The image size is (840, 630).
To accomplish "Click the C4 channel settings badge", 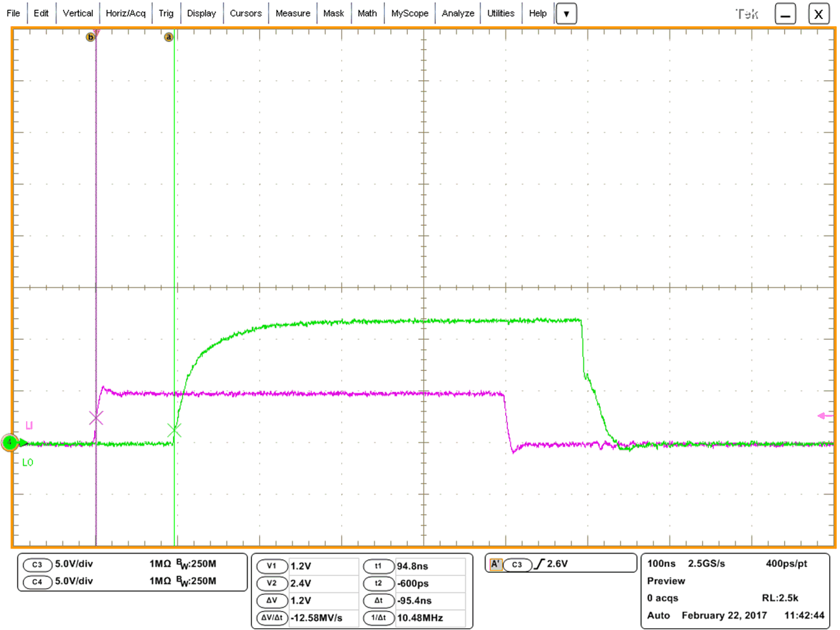I will tap(38, 582).
